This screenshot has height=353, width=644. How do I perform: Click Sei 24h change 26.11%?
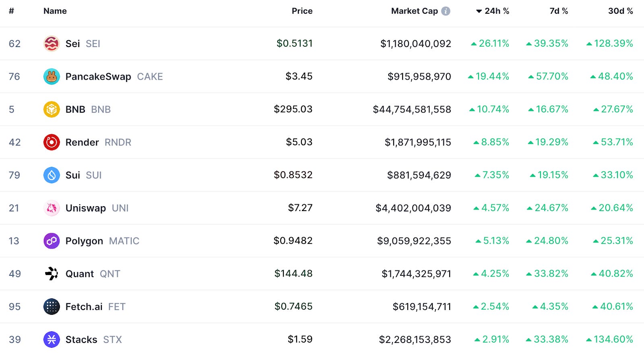point(490,43)
